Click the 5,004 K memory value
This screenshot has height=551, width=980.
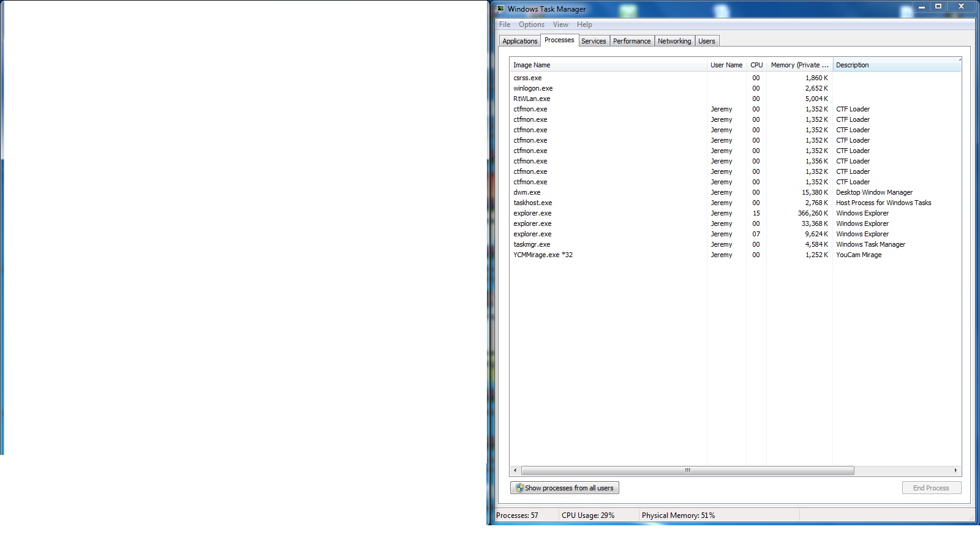816,99
